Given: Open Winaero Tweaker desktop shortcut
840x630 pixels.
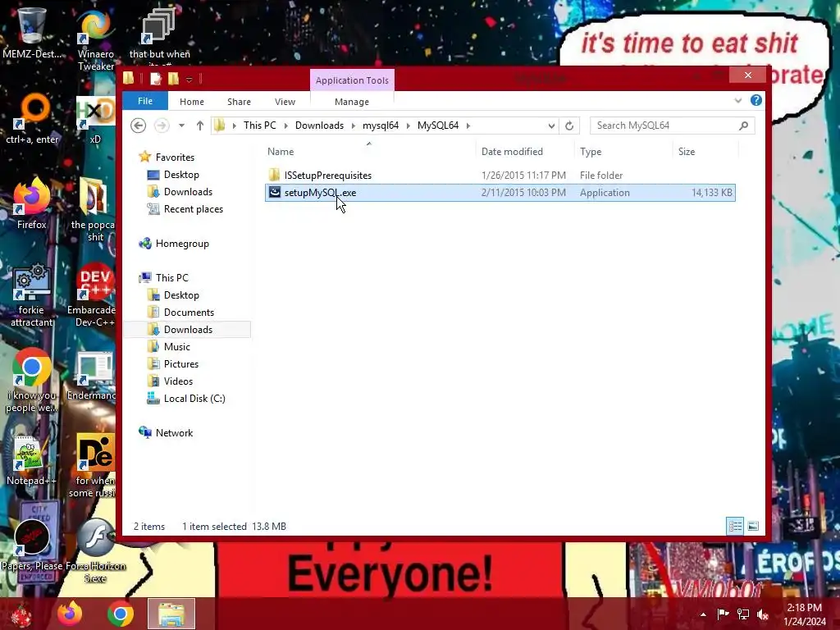Looking at the screenshot, I should click(95, 40).
